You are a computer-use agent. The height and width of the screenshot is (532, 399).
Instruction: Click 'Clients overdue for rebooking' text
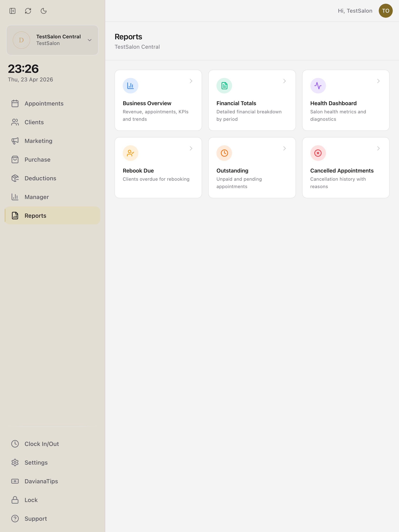(x=156, y=179)
